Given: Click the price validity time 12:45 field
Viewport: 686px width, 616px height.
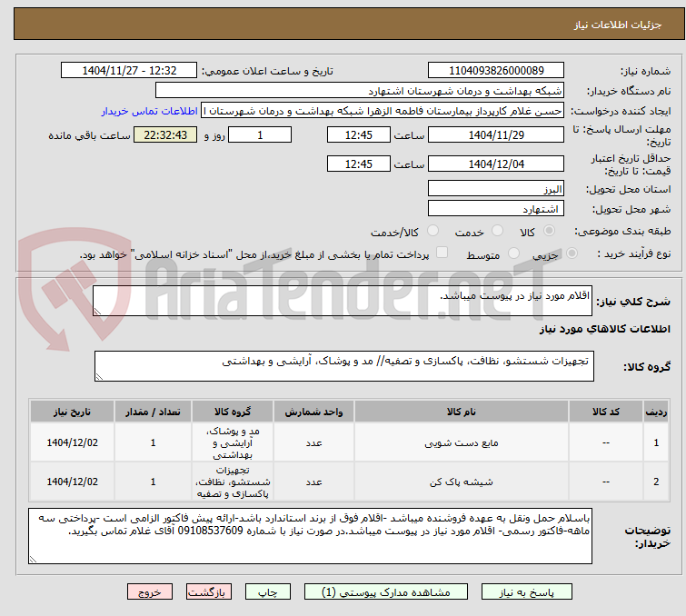Looking at the screenshot, I should point(359,164).
